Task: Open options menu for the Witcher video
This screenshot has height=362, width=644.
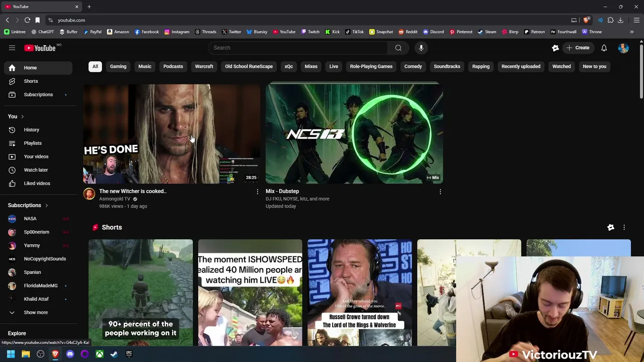Action: coord(258,192)
